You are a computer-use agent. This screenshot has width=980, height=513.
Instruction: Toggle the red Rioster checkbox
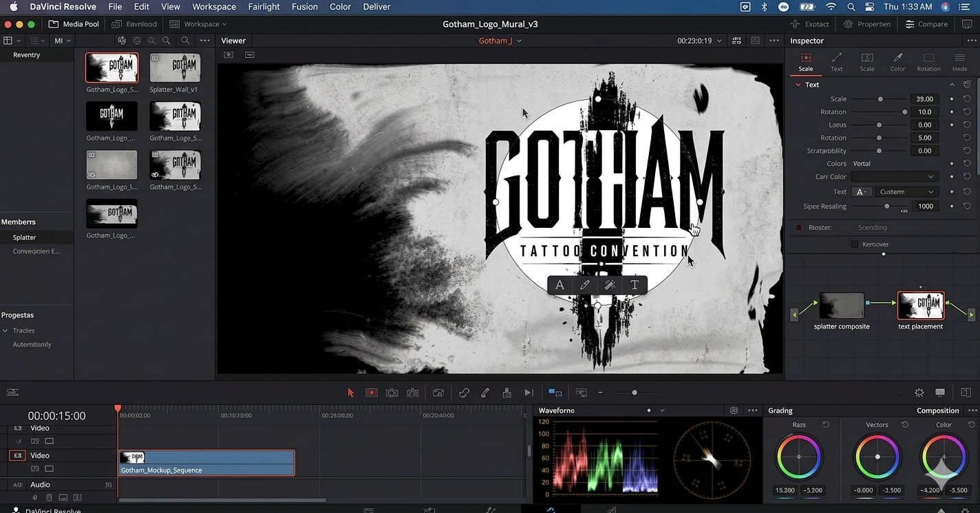[799, 228]
